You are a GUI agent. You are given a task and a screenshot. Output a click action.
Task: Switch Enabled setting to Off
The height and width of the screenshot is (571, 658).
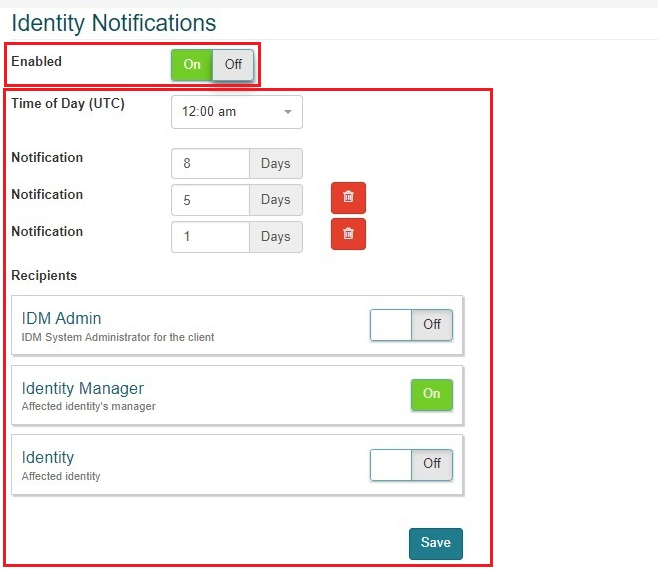pyautogui.click(x=233, y=65)
